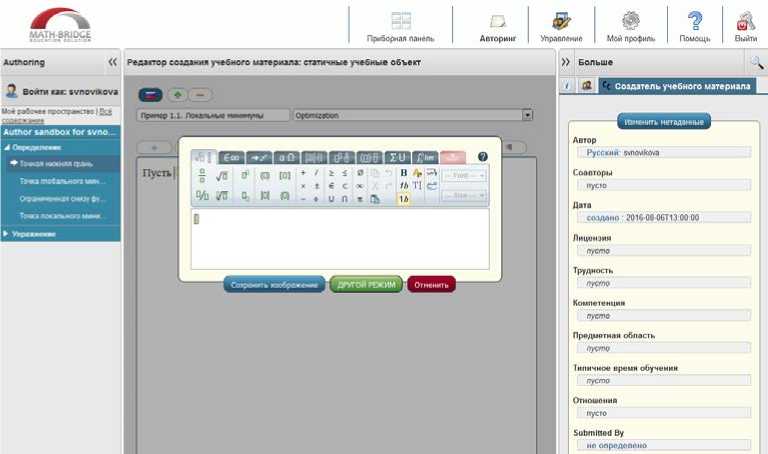Toggle the highlighted autoitalic 1b button

pyautogui.click(x=404, y=199)
